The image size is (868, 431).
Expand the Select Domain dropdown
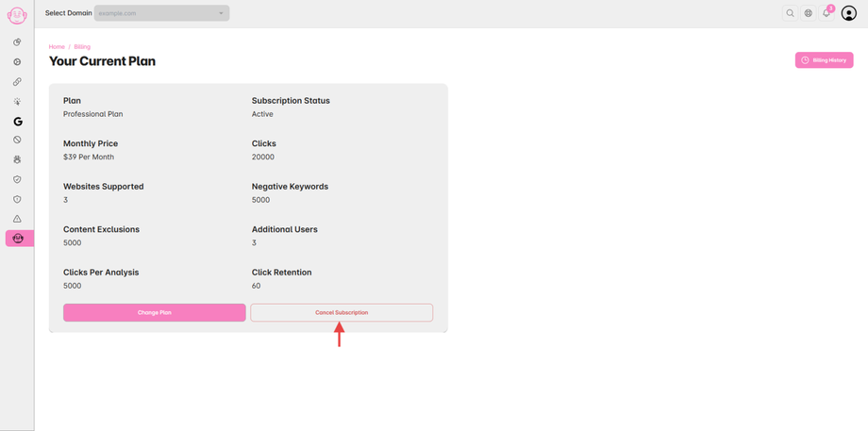click(x=161, y=13)
